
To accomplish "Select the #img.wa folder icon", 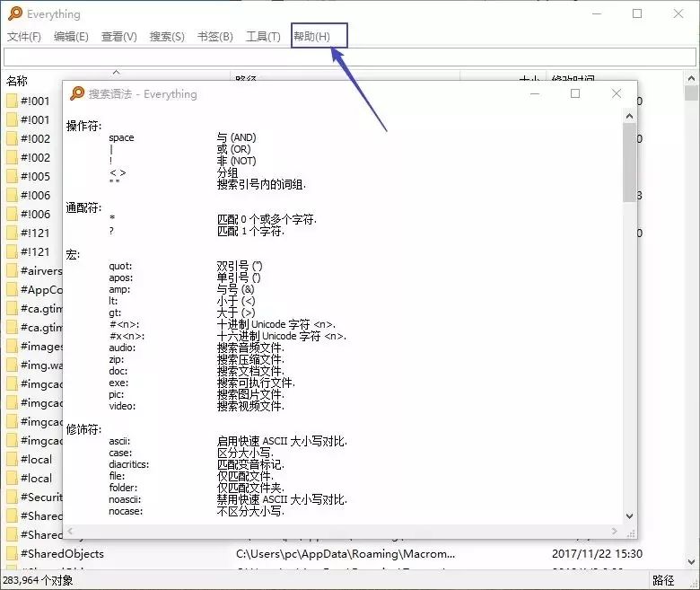I will coord(12,365).
